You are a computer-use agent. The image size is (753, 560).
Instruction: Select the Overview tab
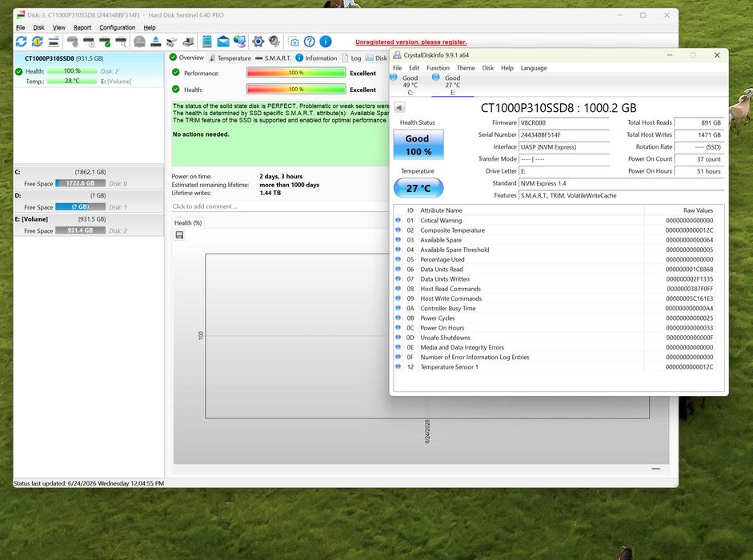point(186,58)
